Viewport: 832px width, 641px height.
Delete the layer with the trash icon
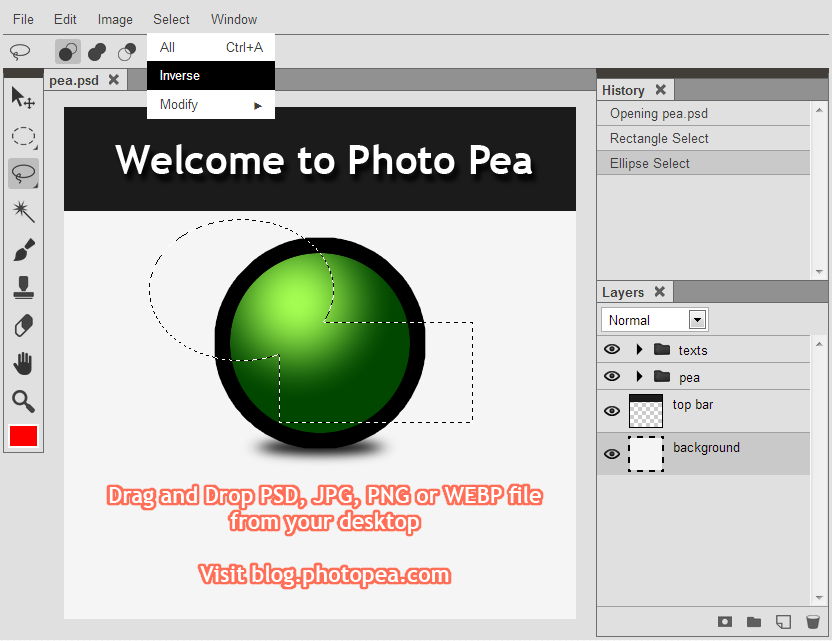coord(812,621)
